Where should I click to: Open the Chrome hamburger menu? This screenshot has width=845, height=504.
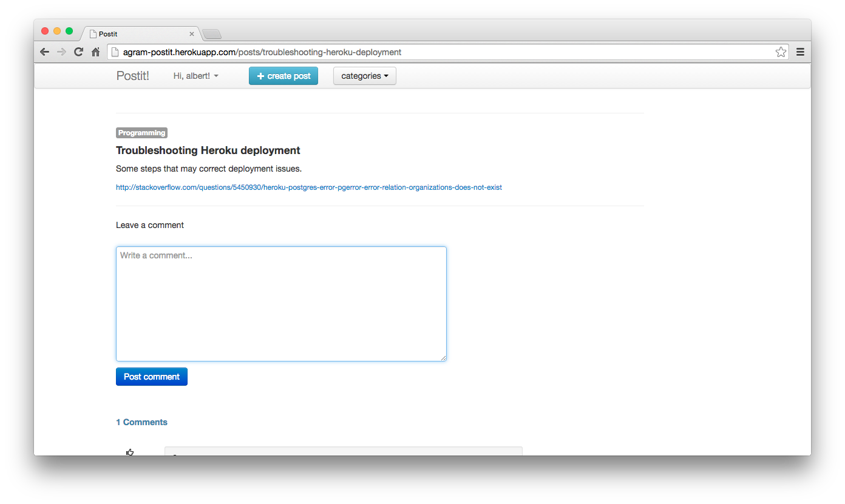[800, 52]
